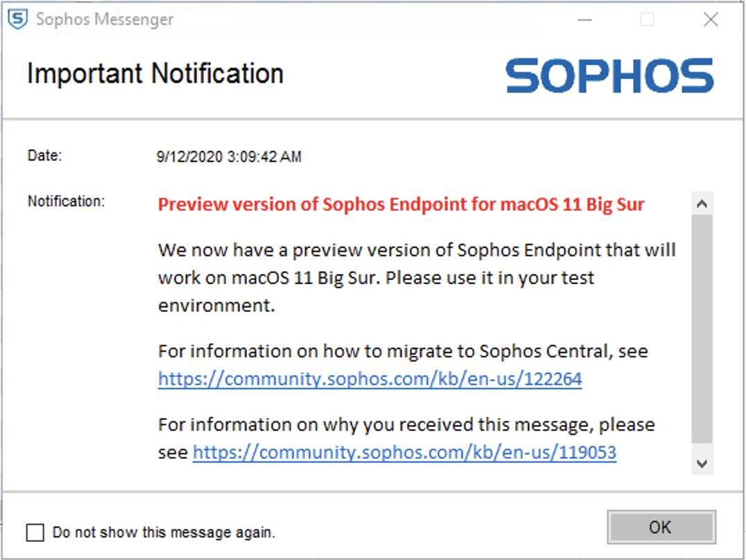Close the Sophos Messenger window
This screenshot has width=746, height=560.
[x=711, y=19]
